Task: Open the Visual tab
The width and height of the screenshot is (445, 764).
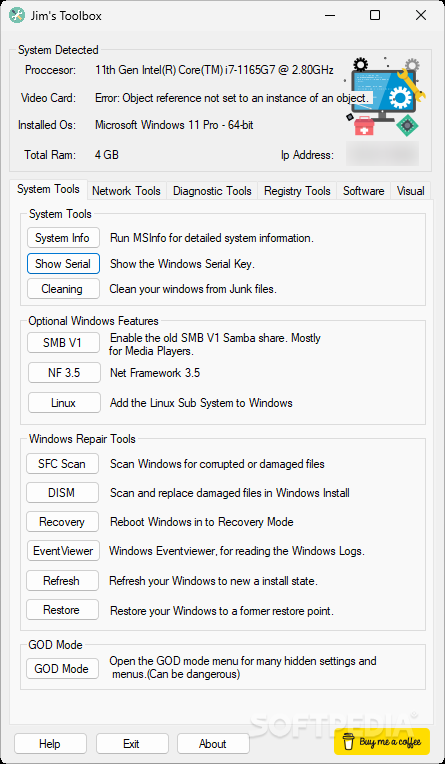Action: [x=410, y=191]
